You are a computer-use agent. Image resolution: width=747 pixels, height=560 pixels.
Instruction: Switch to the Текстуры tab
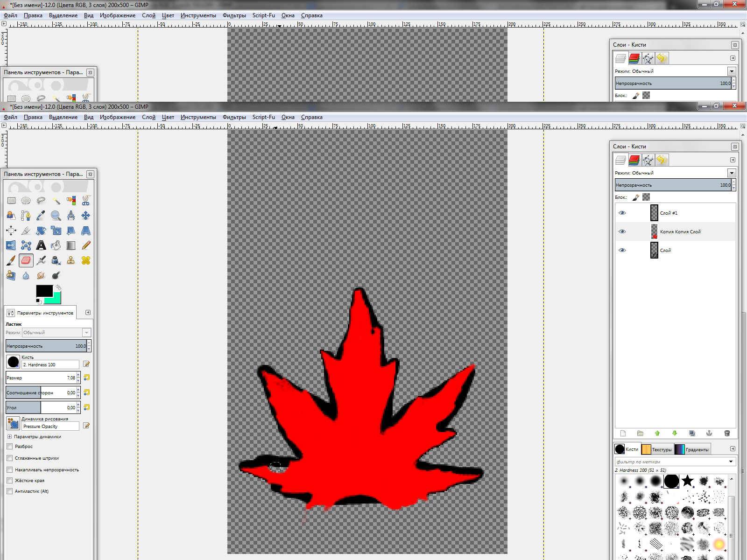tap(657, 449)
